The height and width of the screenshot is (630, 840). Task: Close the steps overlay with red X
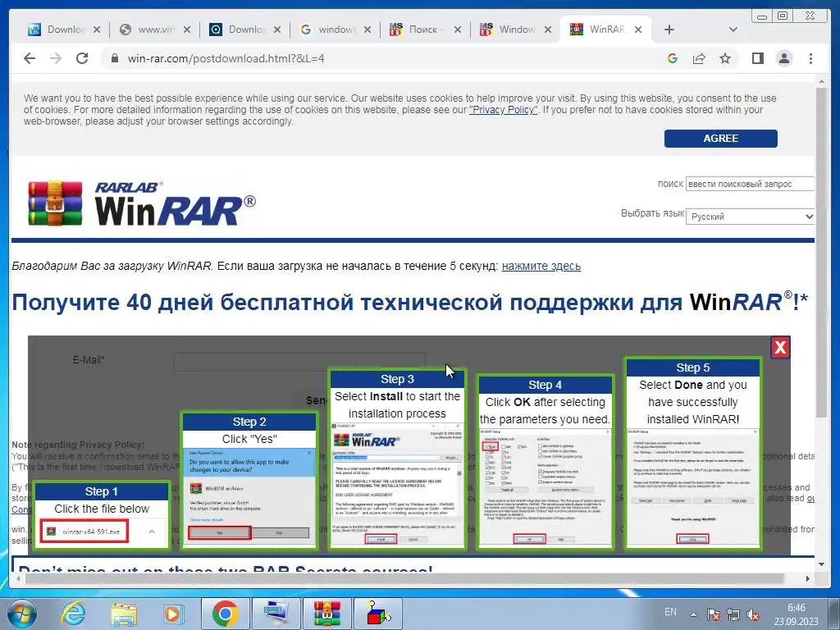pos(780,348)
